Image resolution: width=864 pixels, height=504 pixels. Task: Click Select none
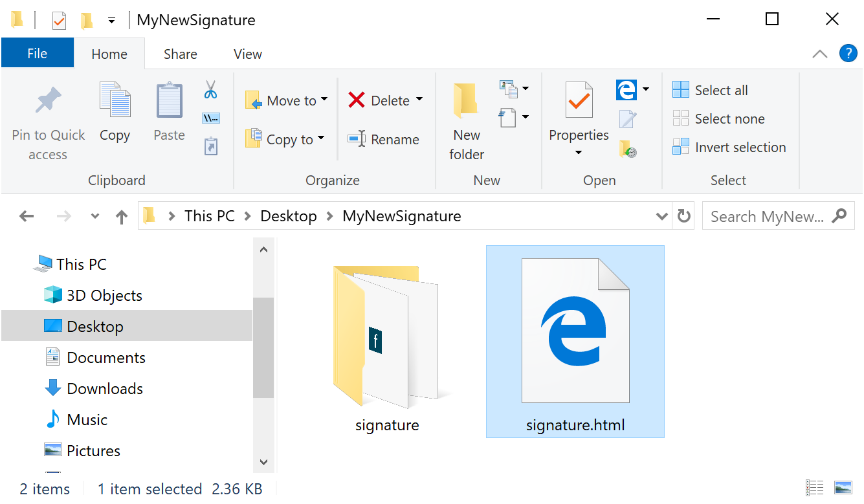pyautogui.click(x=718, y=118)
